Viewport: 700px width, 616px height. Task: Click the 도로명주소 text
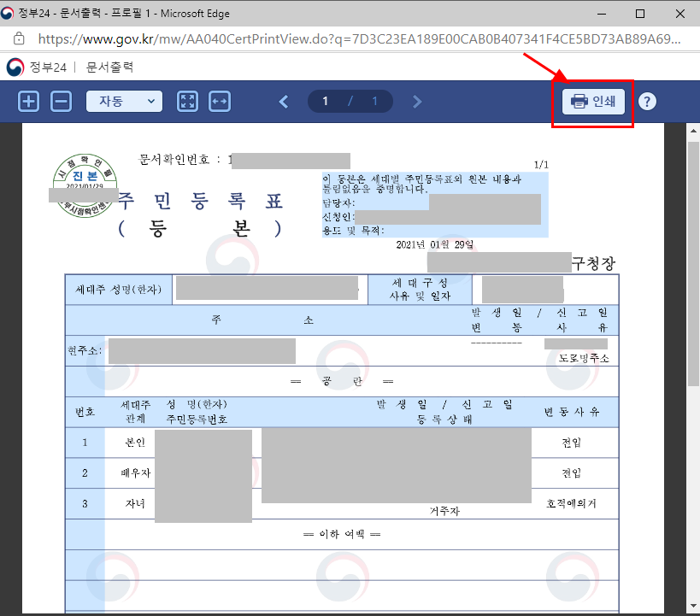point(584,359)
